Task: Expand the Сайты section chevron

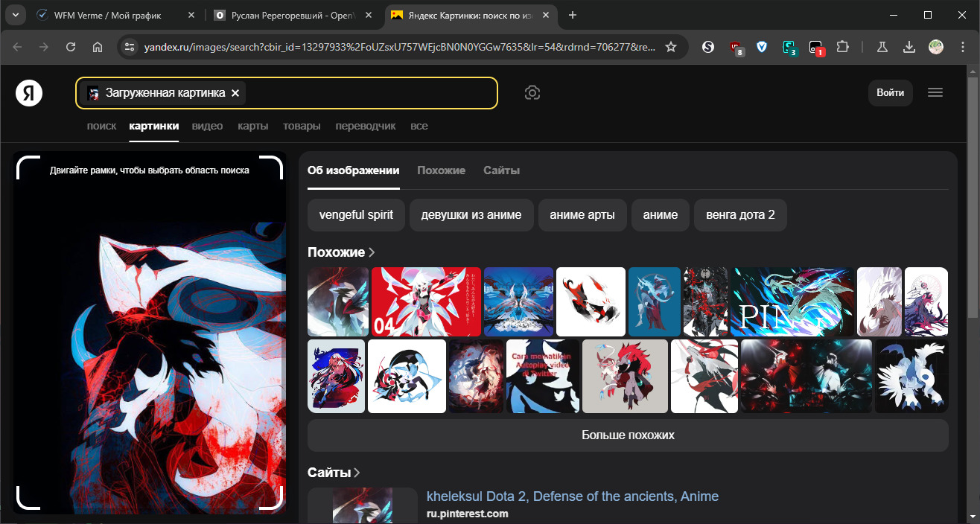Action: (357, 473)
